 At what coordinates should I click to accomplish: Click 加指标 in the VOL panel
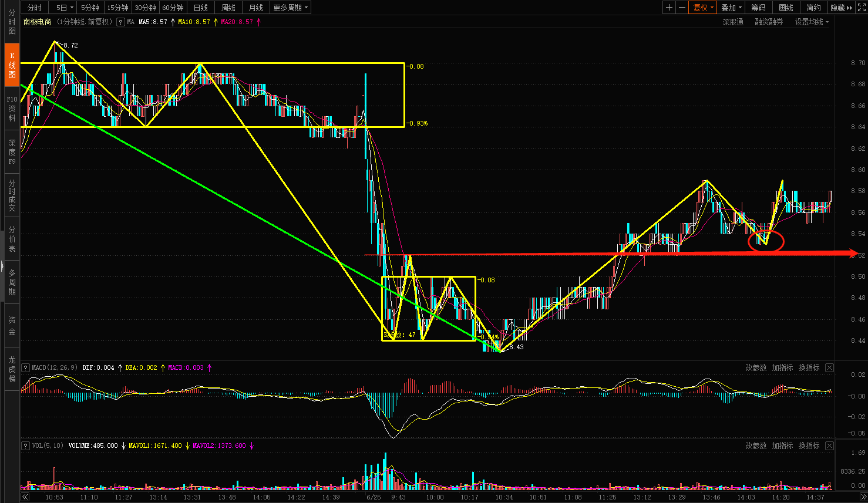pos(782,445)
